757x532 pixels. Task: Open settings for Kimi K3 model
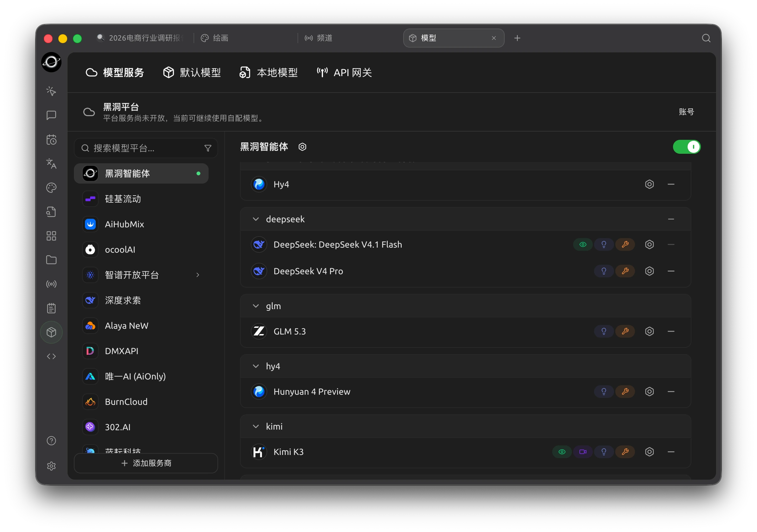click(x=649, y=451)
